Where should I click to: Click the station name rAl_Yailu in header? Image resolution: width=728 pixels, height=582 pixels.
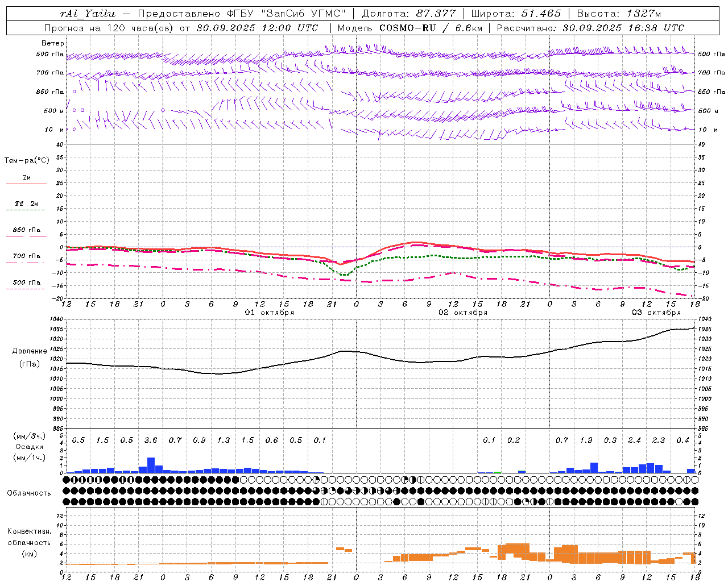88,14
